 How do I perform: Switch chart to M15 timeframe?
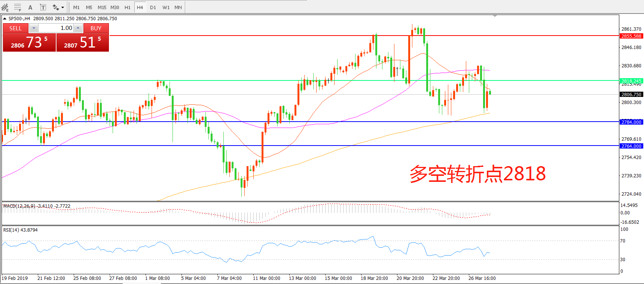click(x=102, y=7)
